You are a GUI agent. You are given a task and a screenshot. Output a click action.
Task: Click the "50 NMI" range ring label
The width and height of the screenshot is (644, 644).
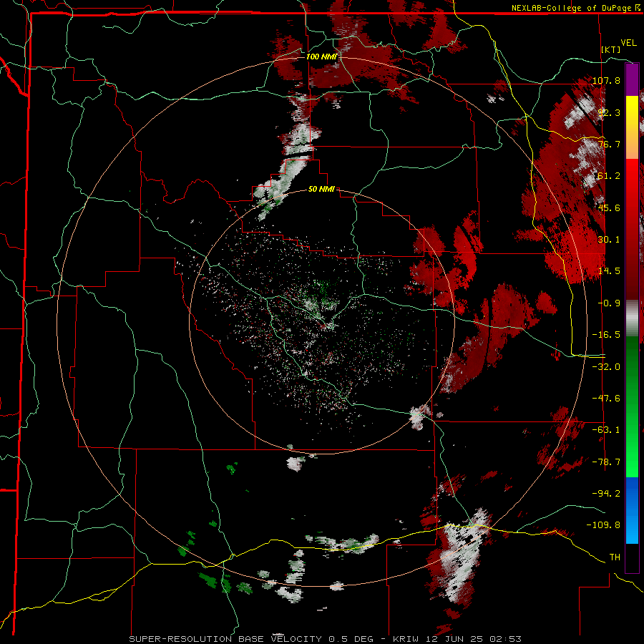point(321,189)
